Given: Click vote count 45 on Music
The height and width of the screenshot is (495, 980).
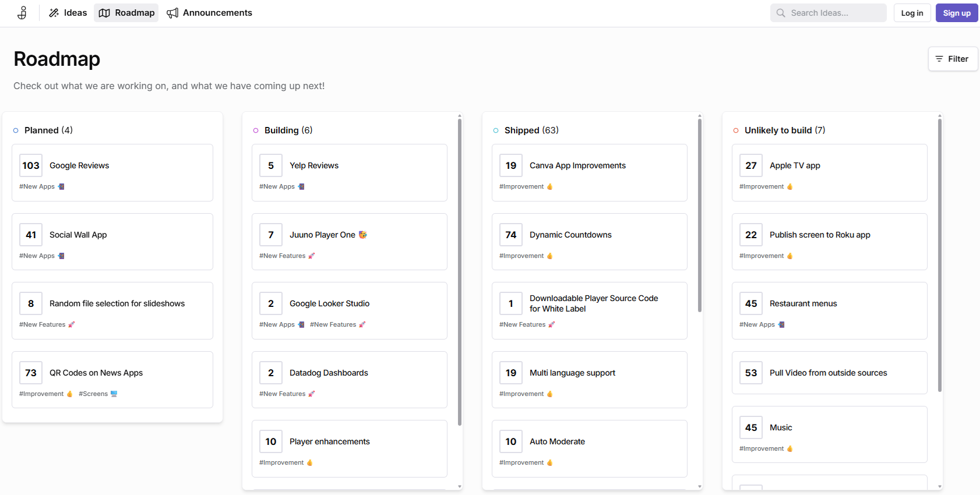Looking at the screenshot, I should [x=751, y=427].
